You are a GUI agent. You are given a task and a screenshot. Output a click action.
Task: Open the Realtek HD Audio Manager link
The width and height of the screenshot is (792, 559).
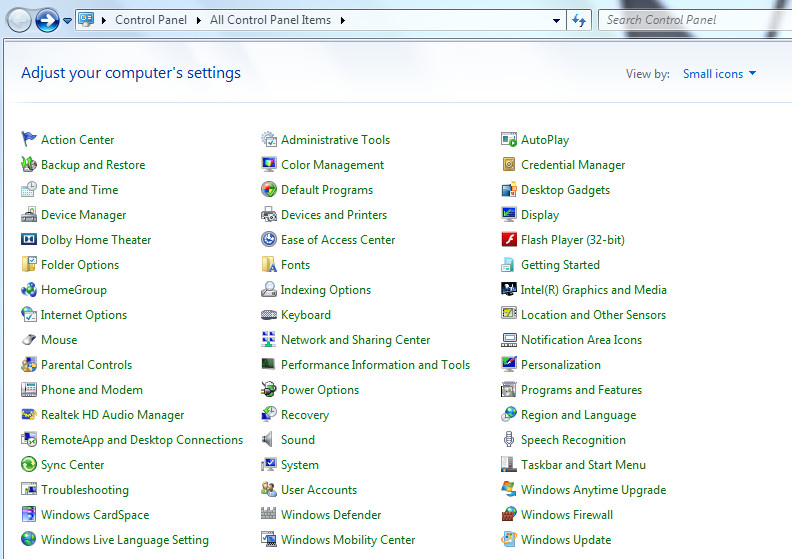112,415
